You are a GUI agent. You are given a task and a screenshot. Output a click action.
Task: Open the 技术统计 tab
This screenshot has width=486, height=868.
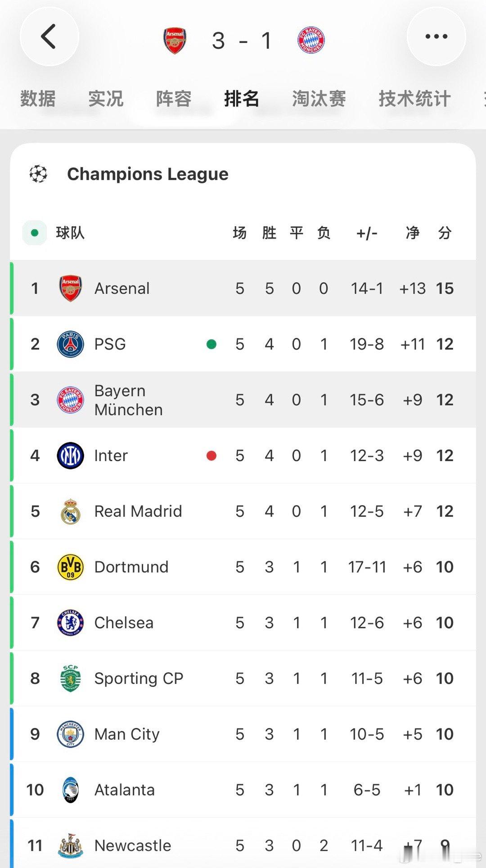[414, 99]
